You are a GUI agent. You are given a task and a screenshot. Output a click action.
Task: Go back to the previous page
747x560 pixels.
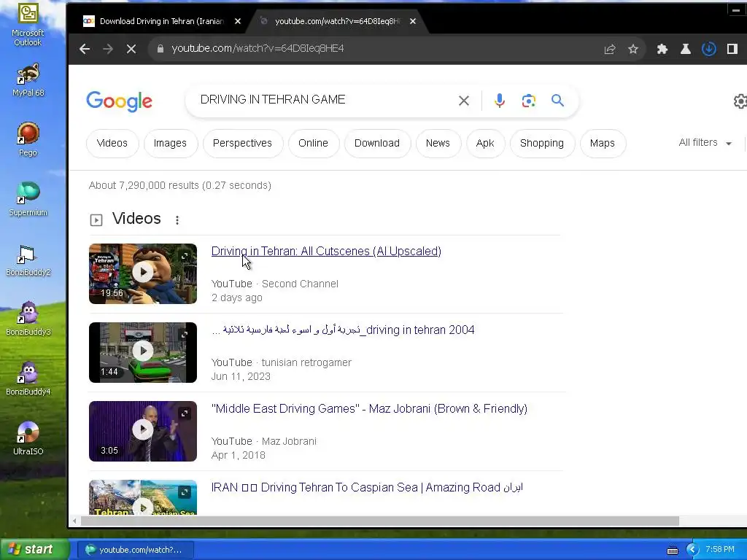(85, 49)
